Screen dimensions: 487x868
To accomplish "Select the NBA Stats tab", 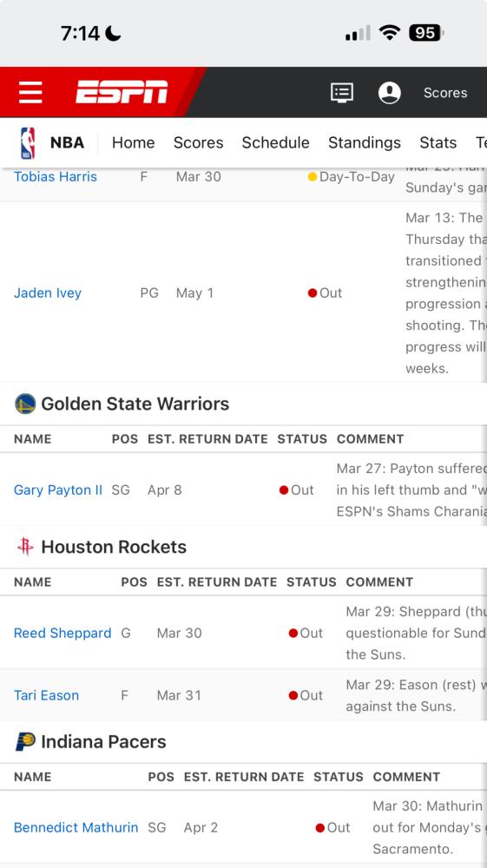I will pos(438,143).
